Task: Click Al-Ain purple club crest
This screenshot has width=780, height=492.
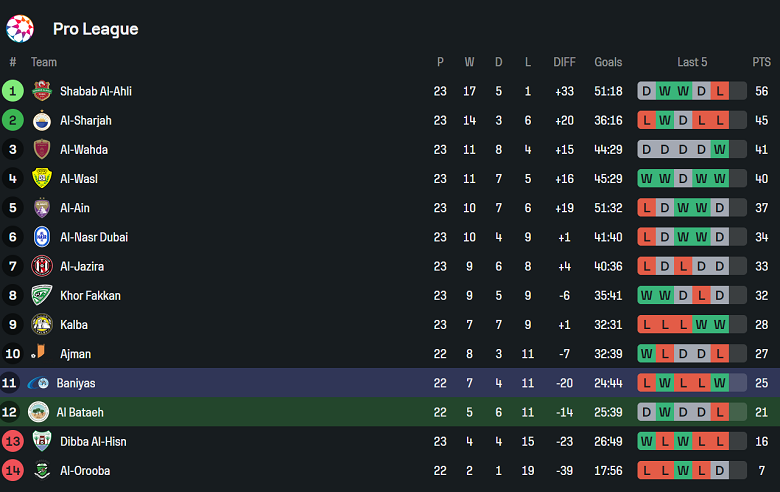Action: [41, 208]
